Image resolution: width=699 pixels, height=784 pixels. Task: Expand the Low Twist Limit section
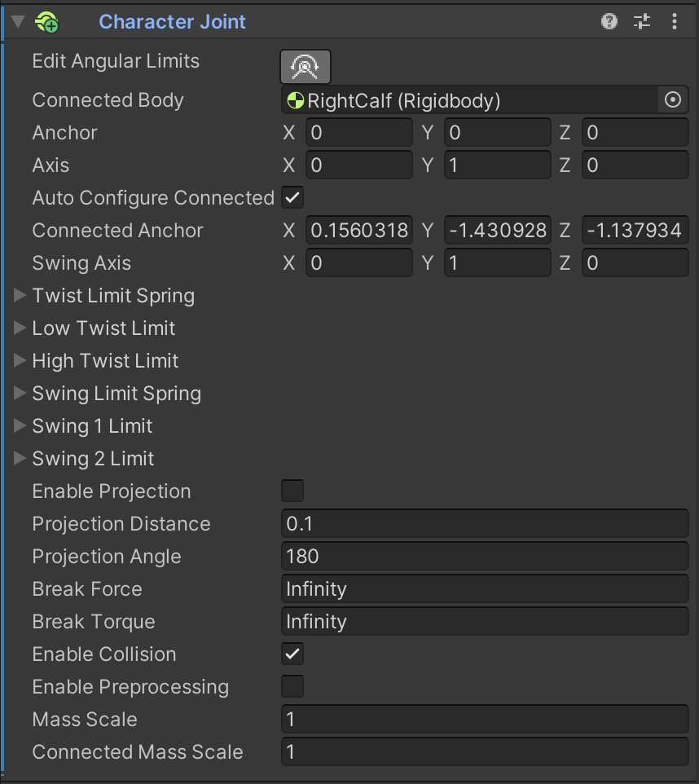(x=20, y=328)
